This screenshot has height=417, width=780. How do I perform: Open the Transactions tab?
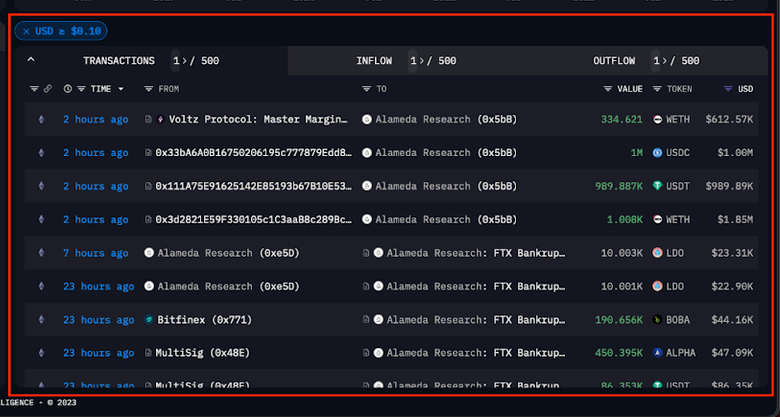pyautogui.click(x=118, y=61)
